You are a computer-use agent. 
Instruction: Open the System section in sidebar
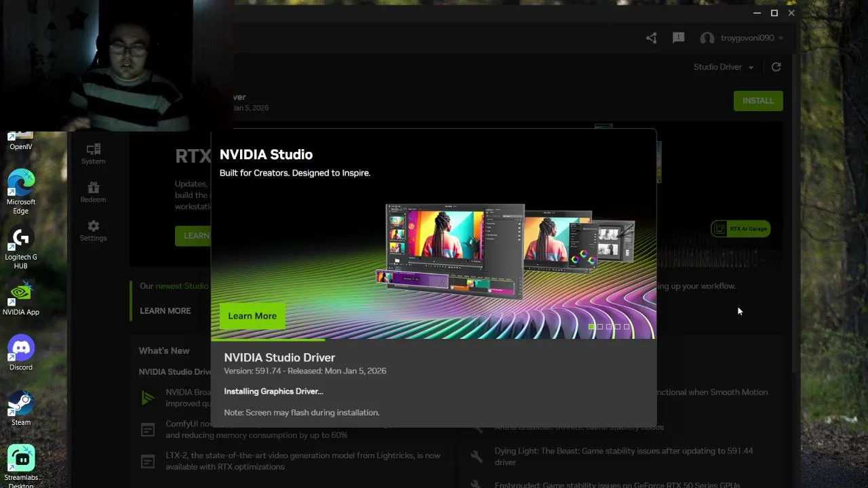pyautogui.click(x=94, y=154)
